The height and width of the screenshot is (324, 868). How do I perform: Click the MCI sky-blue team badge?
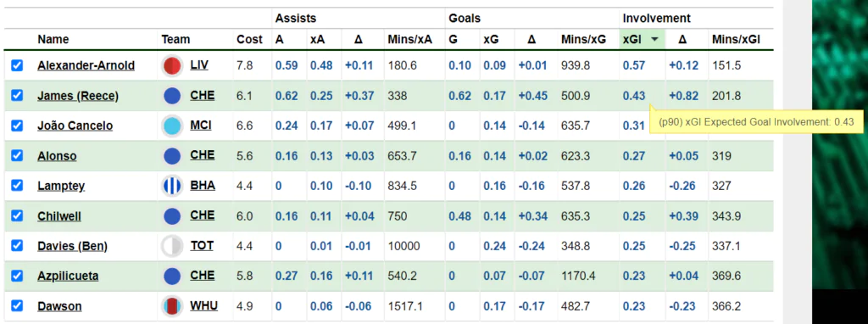point(172,126)
